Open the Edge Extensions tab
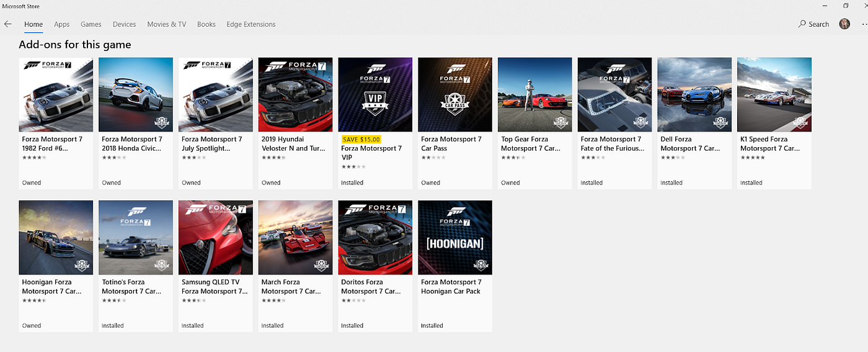Viewport: 868px width, 352px height. pos(251,24)
